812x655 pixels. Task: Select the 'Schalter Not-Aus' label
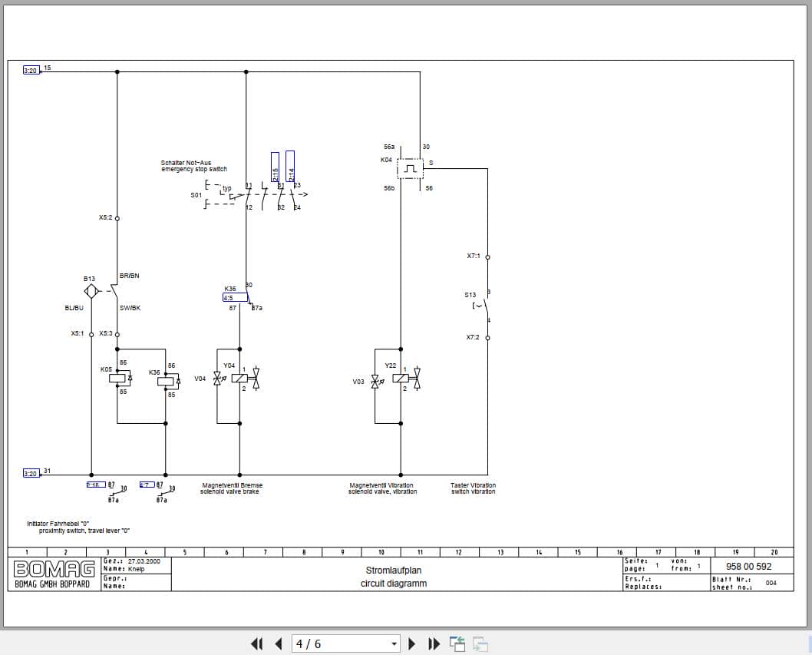pyautogui.click(x=186, y=163)
